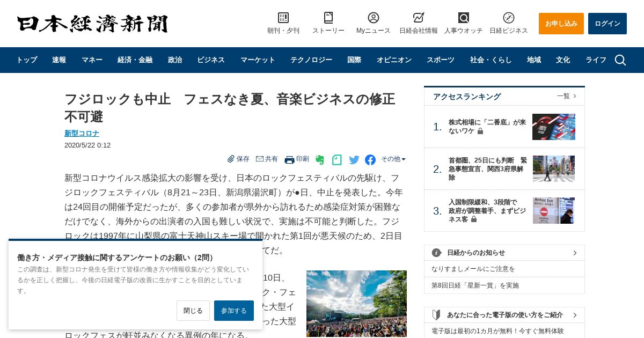Open ranking article 入国制限緩和、3段階で
644x338 pixels.
click(487, 210)
